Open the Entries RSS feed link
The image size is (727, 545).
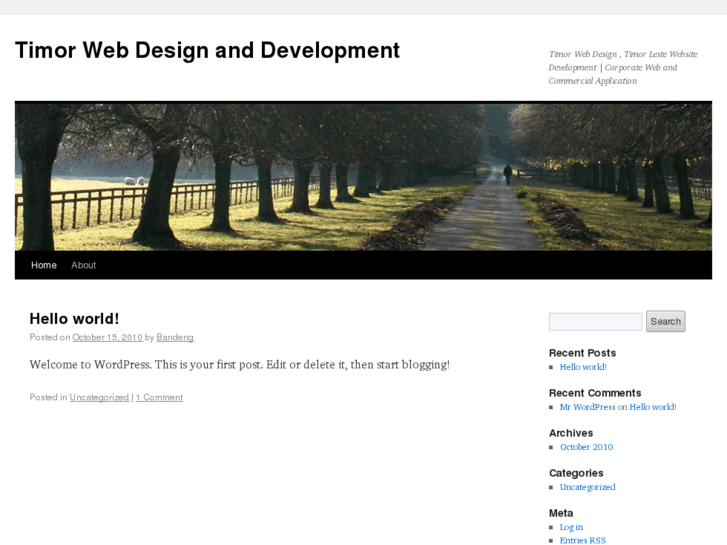coord(582,540)
